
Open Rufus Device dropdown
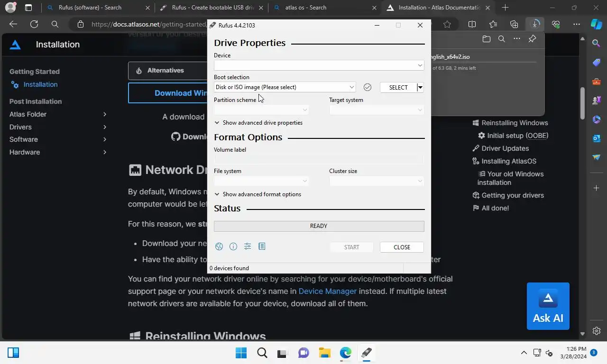(319, 65)
